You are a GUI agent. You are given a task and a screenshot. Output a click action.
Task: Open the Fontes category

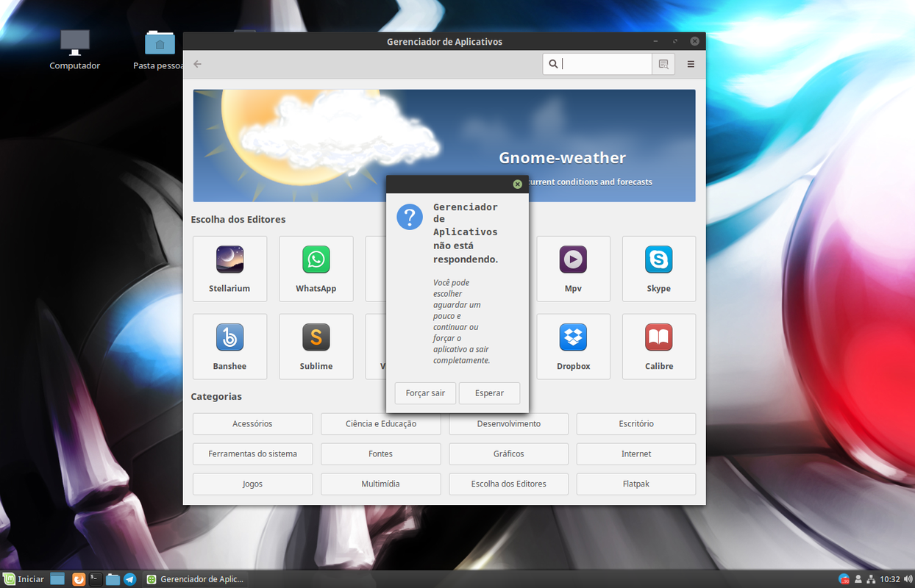tap(381, 454)
